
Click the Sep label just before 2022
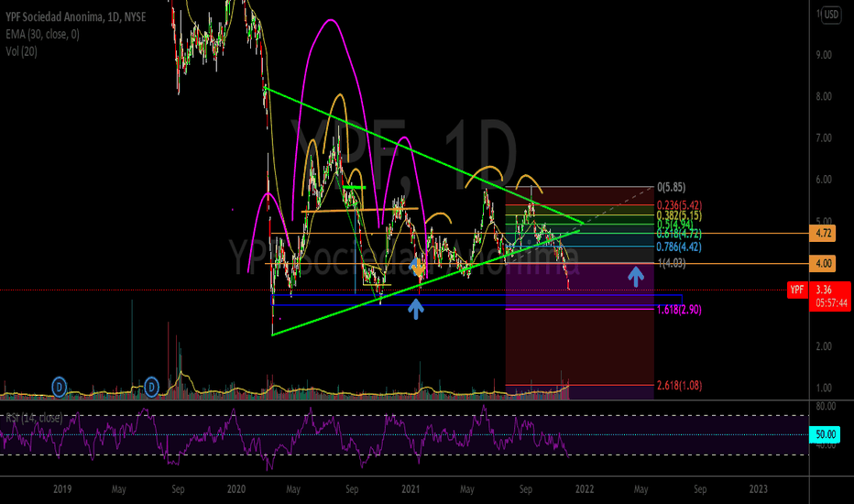(x=526, y=489)
